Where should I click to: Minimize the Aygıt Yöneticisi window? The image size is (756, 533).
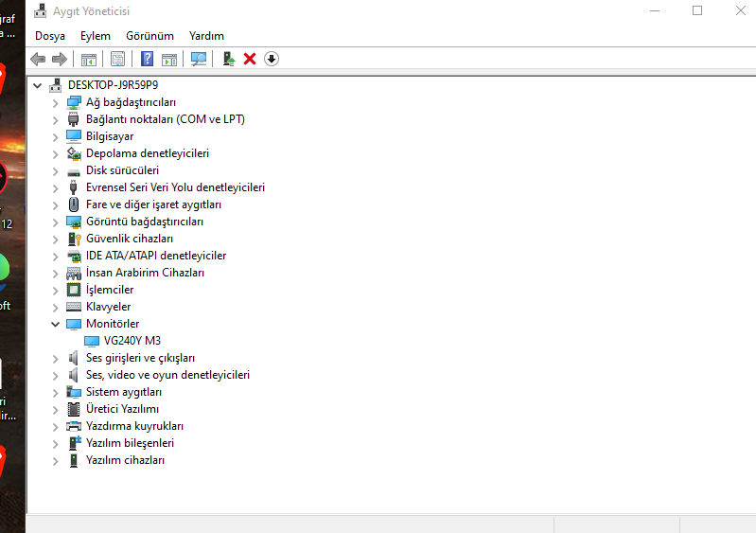(654, 10)
